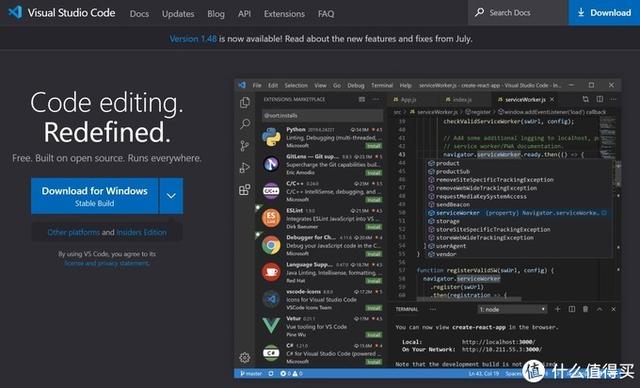Click Download for Windows Stable Build
640x388 pixels.
pos(94,196)
